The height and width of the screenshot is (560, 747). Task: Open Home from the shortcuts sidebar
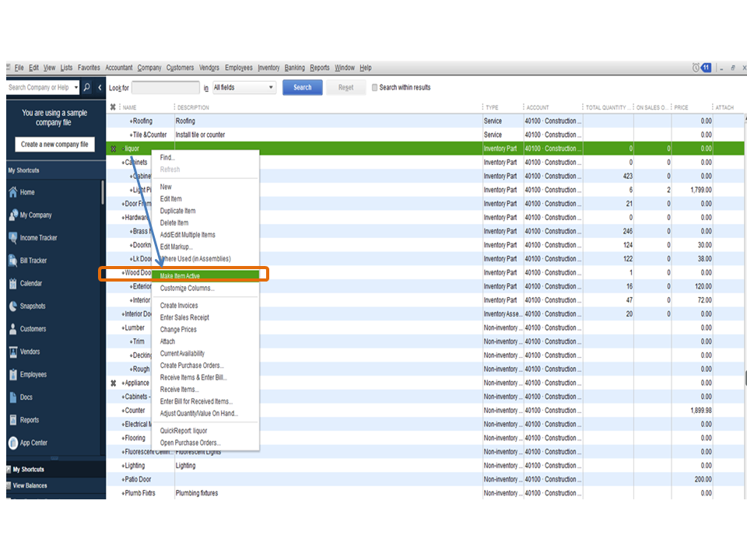[x=27, y=192]
